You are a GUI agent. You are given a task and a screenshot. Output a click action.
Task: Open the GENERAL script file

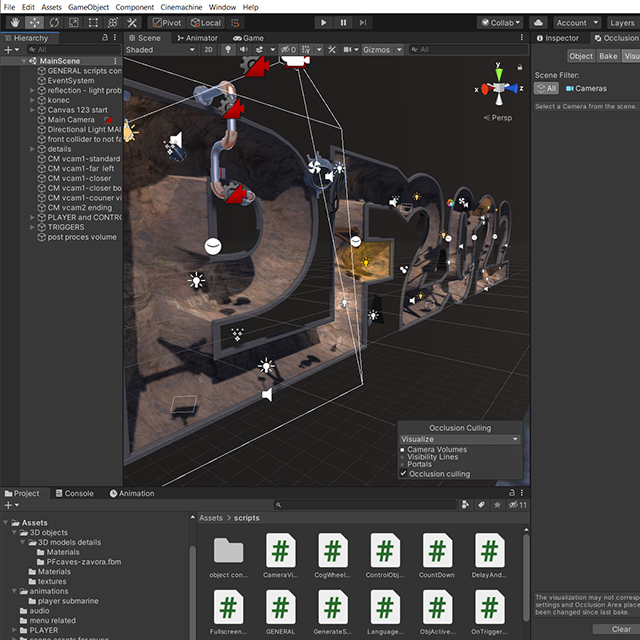(280, 612)
